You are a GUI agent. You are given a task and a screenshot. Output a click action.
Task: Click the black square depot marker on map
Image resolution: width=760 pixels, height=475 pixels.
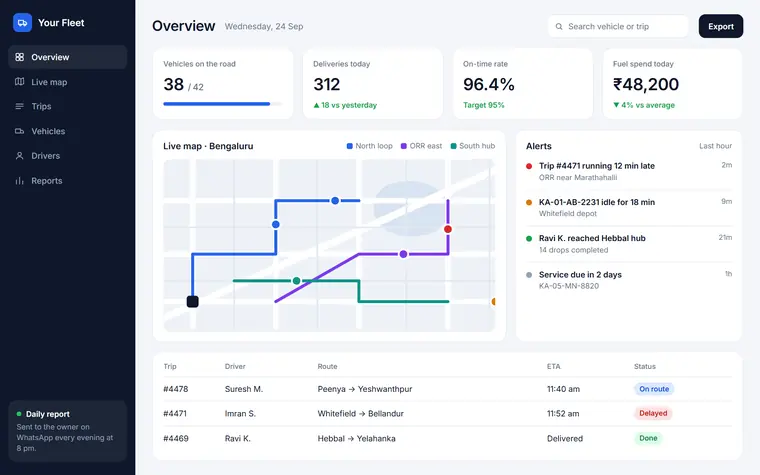192,301
